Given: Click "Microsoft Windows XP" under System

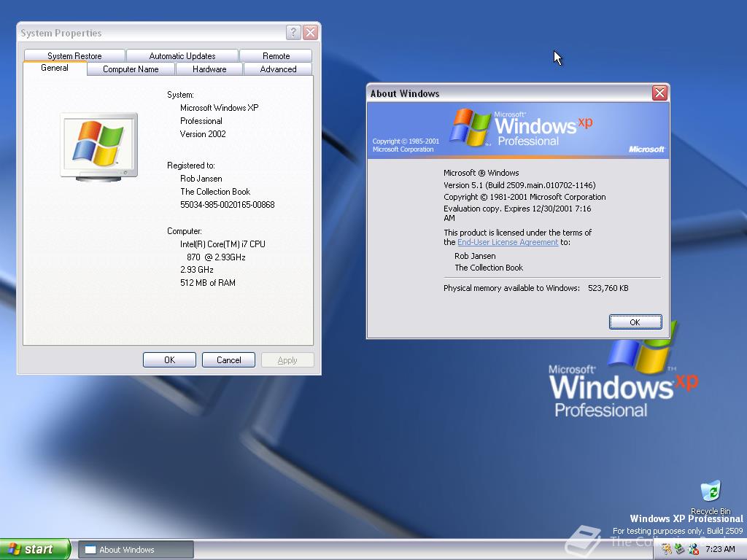Looking at the screenshot, I should (x=219, y=108).
